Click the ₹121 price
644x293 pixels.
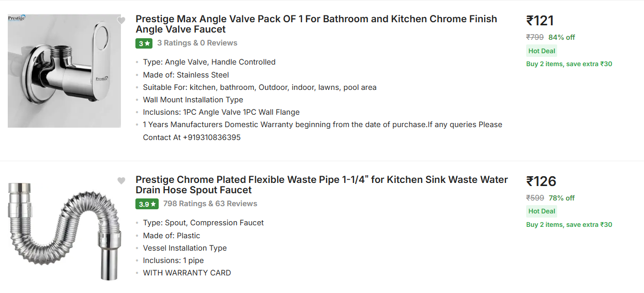coord(540,21)
